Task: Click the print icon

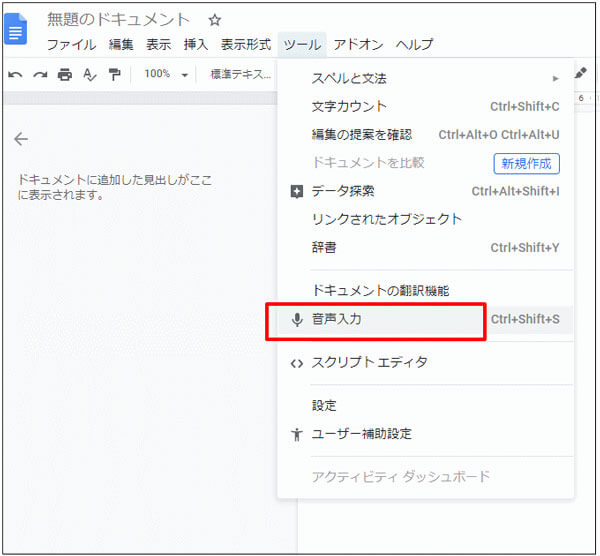Action: 65,74
